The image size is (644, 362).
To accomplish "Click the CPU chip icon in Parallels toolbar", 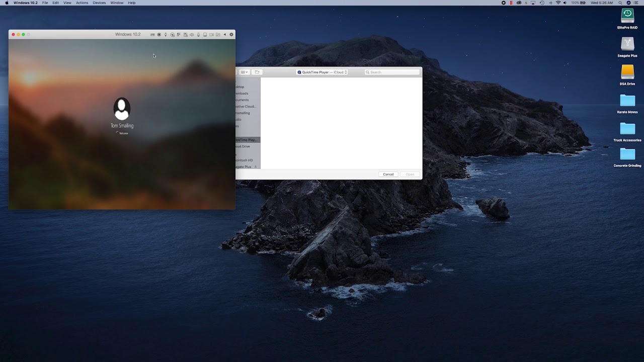I will click(159, 35).
